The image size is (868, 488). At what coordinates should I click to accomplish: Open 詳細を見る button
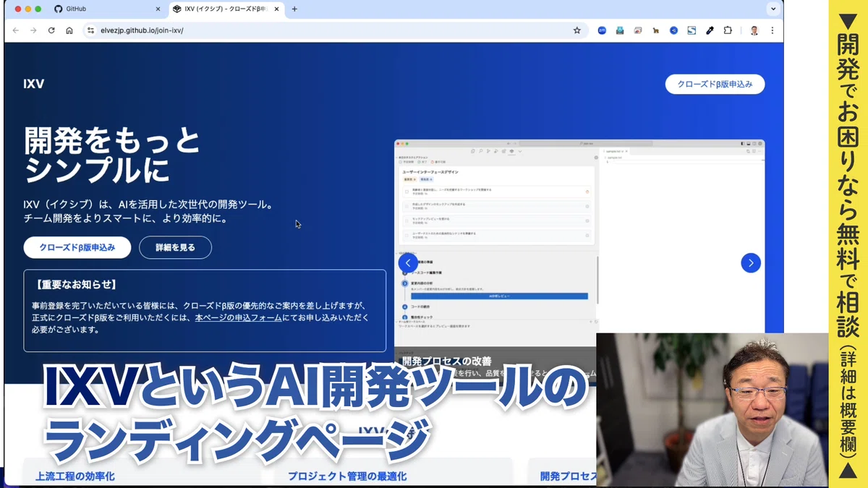[x=175, y=247]
